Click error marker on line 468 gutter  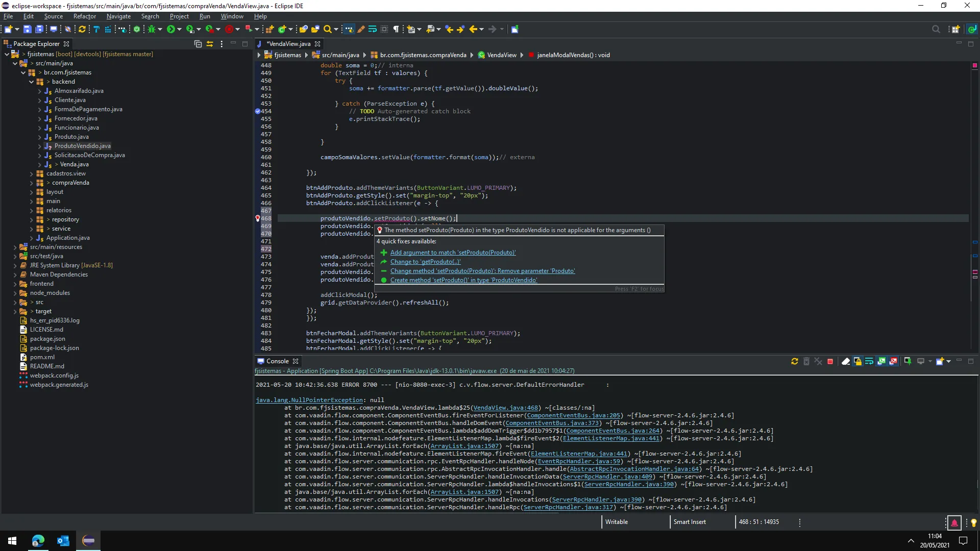[x=258, y=218]
